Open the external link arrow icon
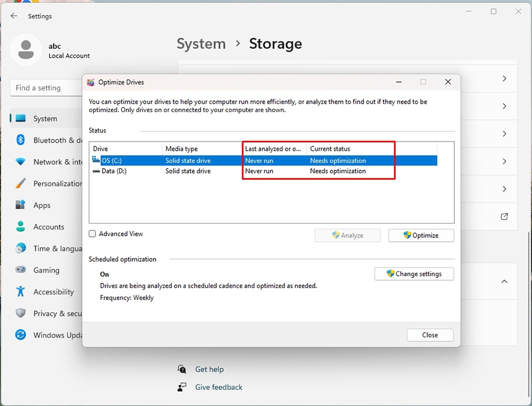 coord(504,216)
